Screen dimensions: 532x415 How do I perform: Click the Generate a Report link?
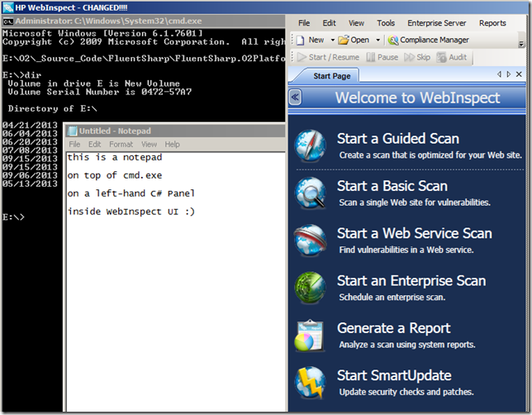[393, 328]
